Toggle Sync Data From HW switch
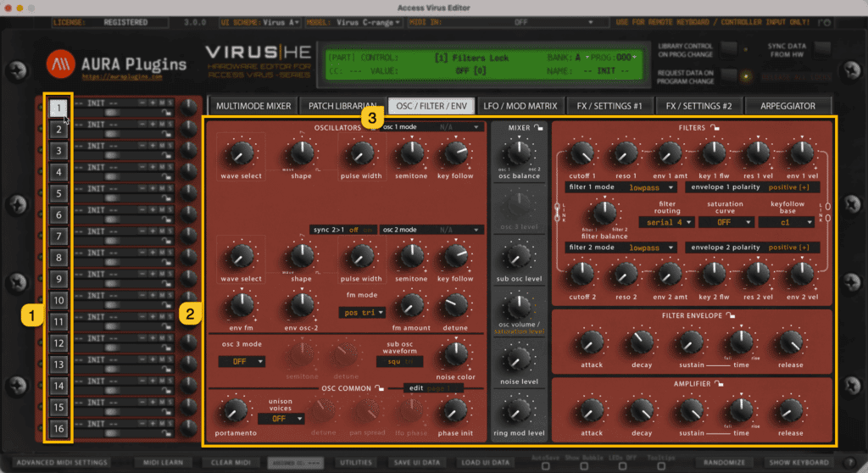Image resolution: width=868 pixels, height=473 pixels. (822, 50)
